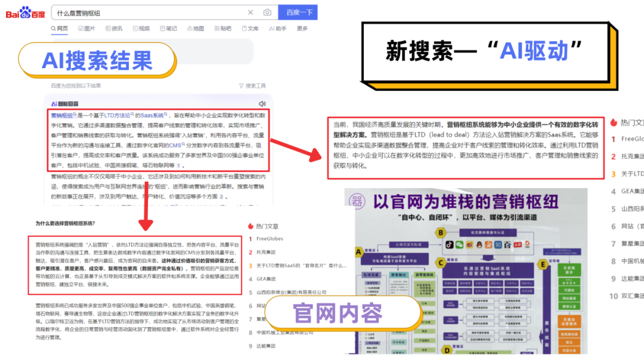Image resolution: width=644 pixels, height=363 pixels.
Task: Click the WeChat icon in the infographic
Action: coord(459,245)
